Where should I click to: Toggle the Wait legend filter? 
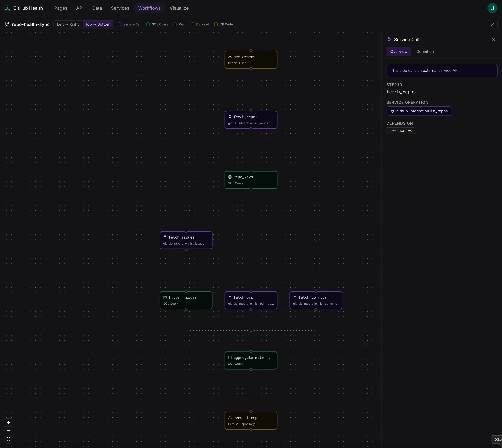[x=179, y=24]
